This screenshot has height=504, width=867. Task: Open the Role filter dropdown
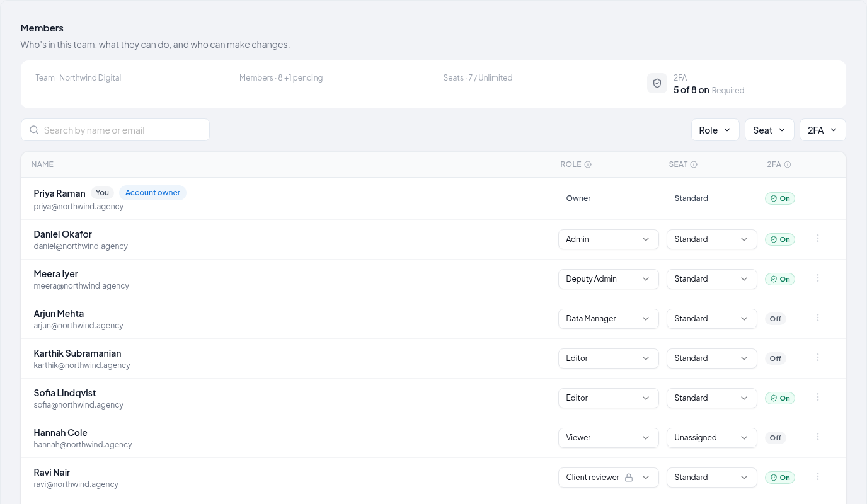715,130
